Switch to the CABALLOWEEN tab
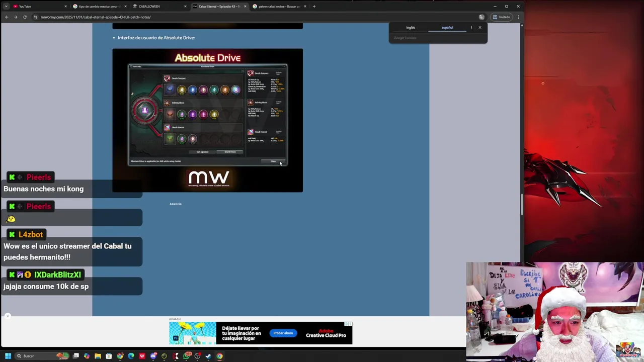This screenshot has width=644, height=362. (x=159, y=7)
